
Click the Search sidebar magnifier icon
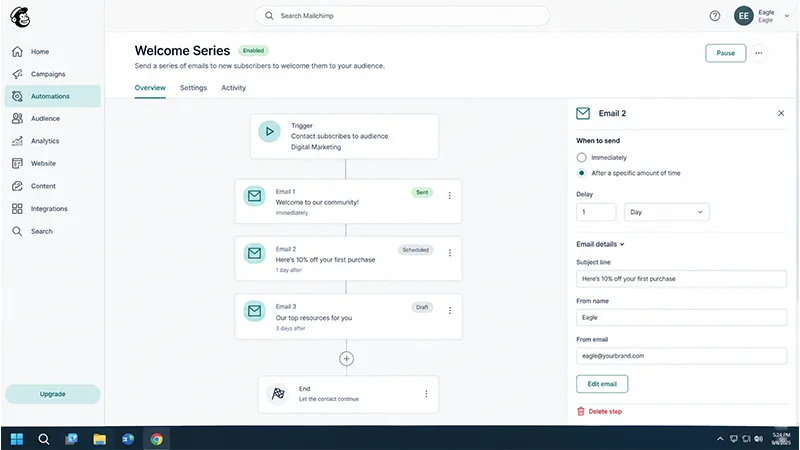tap(17, 231)
